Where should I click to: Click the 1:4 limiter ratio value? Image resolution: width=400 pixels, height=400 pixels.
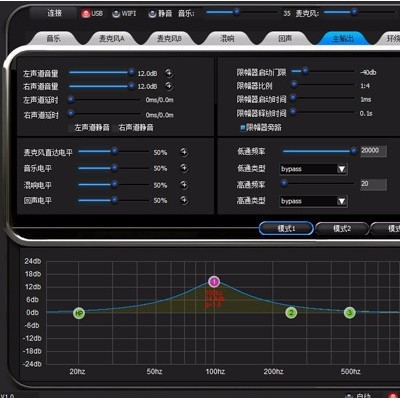coord(365,86)
